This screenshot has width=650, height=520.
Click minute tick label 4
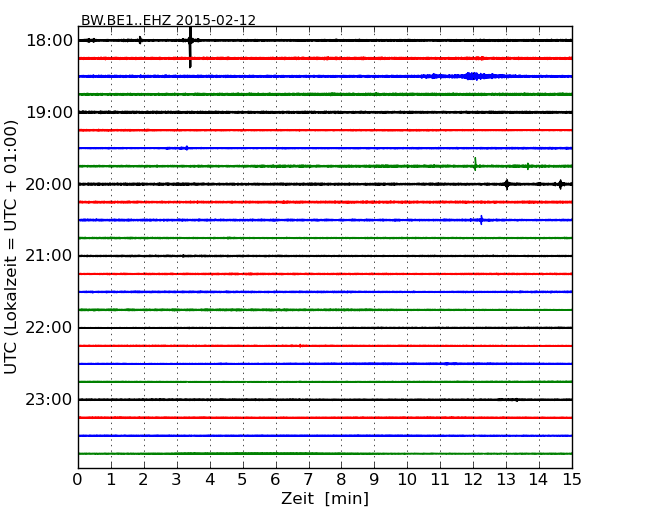pyautogui.click(x=210, y=480)
